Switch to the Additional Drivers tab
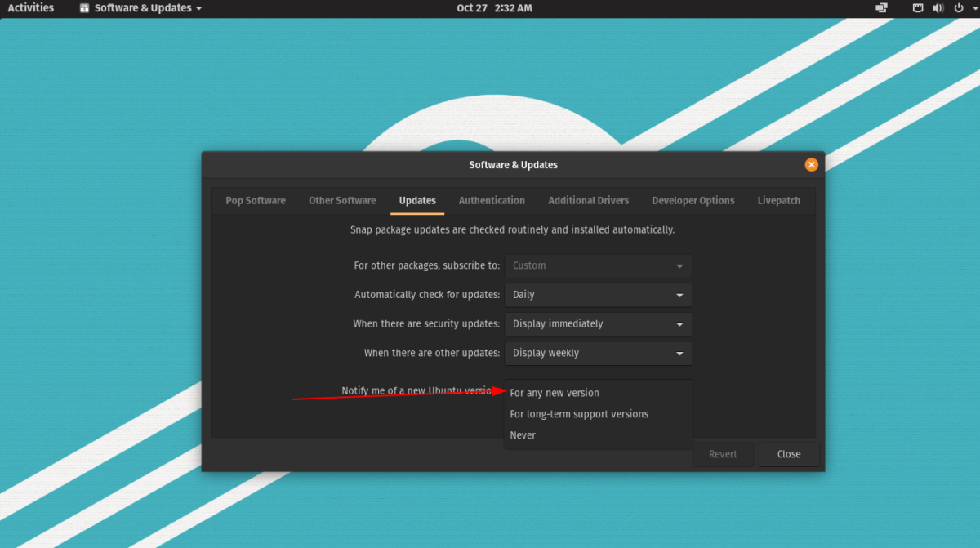 click(588, 200)
